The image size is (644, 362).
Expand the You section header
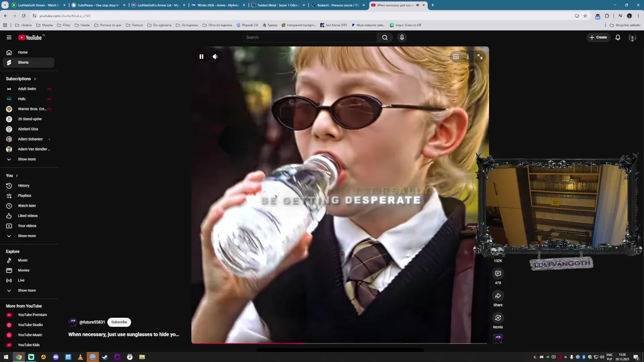(12, 175)
